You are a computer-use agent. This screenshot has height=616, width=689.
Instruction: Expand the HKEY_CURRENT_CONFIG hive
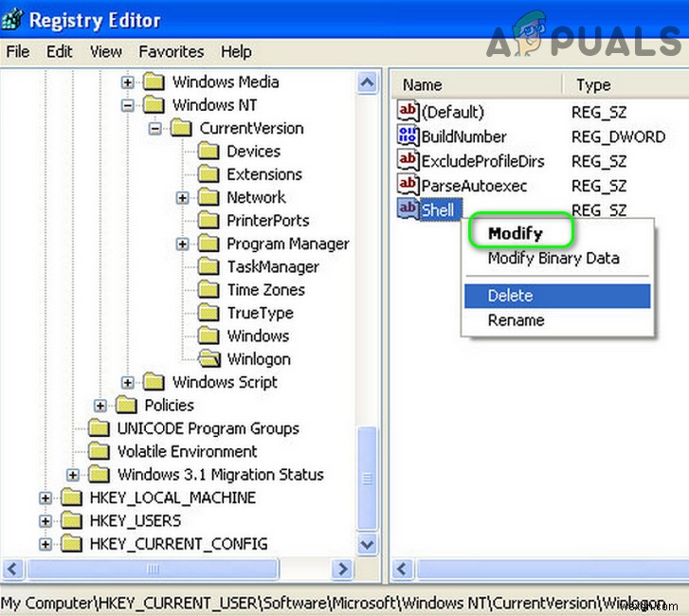tap(45, 544)
